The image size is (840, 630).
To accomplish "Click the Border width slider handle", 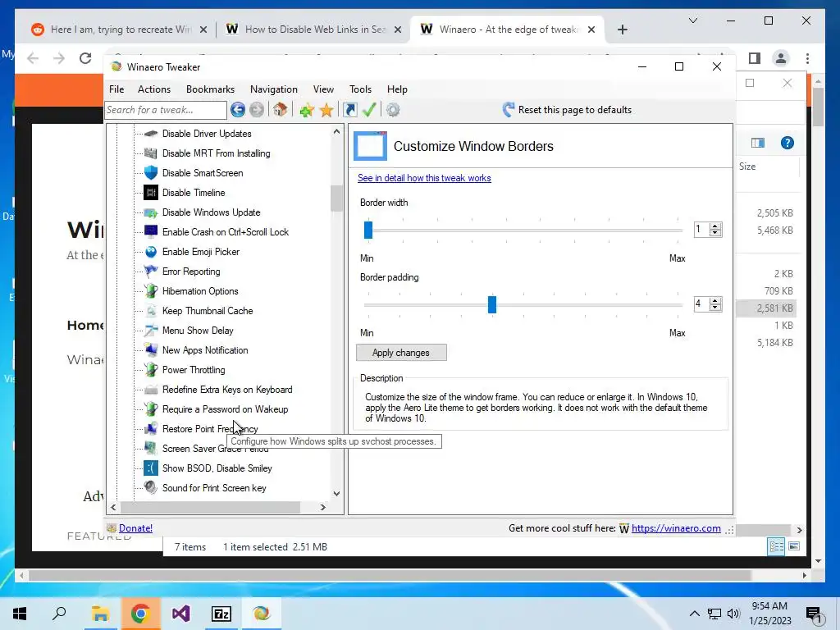I will click(368, 230).
